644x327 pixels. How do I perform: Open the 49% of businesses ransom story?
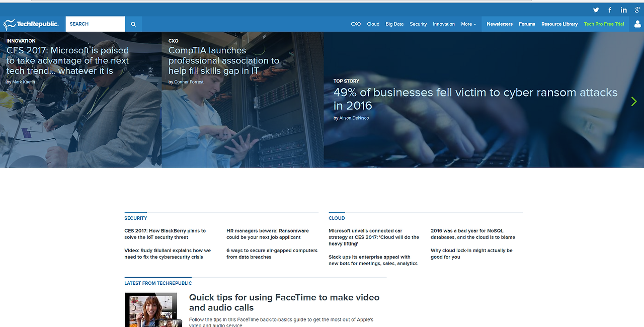tap(475, 99)
